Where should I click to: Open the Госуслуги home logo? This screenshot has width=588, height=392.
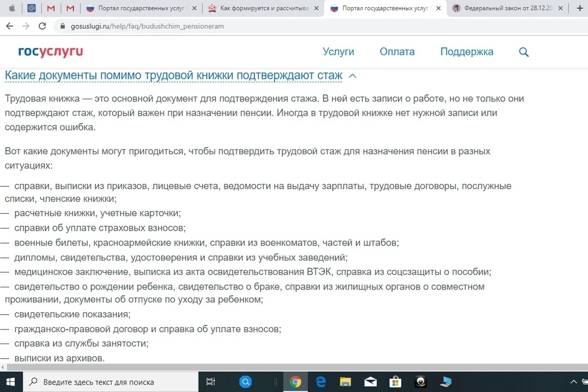tap(51, 51)
